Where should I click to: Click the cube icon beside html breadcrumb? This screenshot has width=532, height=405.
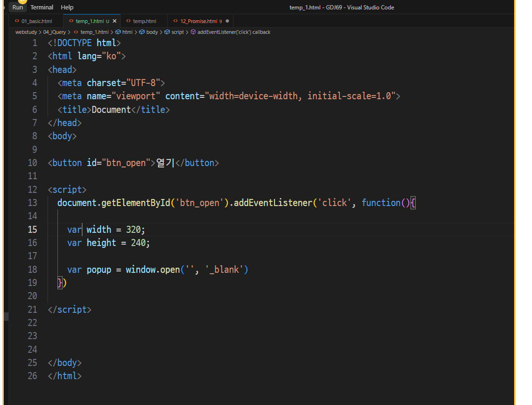click(x=118, y=32)
